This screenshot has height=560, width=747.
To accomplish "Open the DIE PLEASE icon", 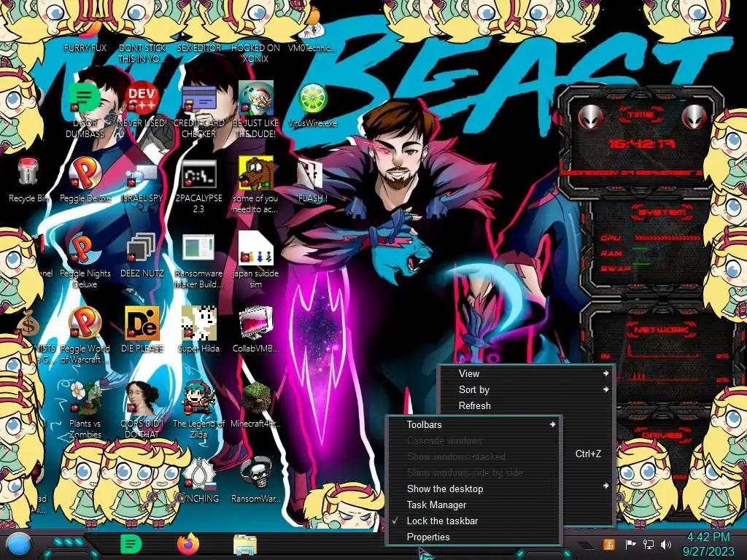I will point(142,330).
